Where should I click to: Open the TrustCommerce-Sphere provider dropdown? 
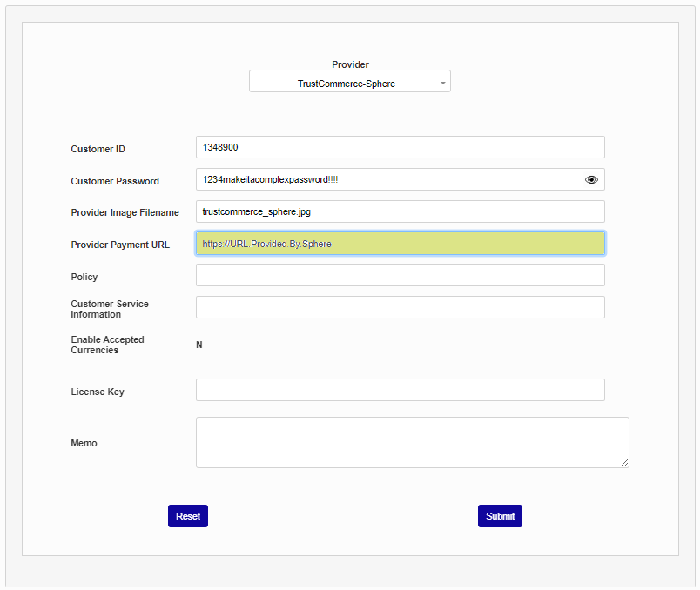[349, 82]
